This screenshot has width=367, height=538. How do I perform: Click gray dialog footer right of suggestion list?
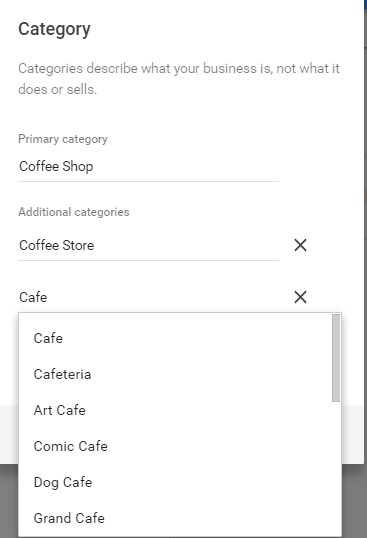[352, 434]
